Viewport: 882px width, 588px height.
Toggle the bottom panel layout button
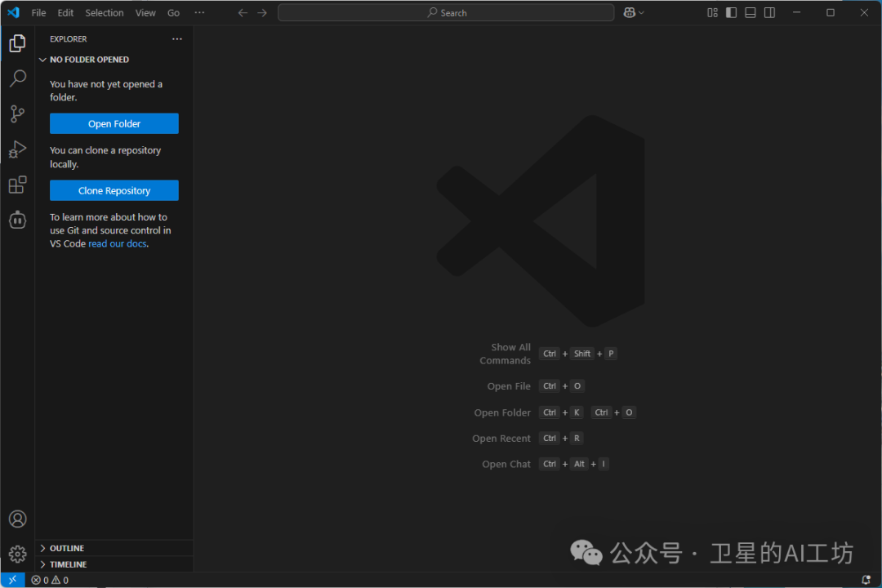tap(750, 12)
